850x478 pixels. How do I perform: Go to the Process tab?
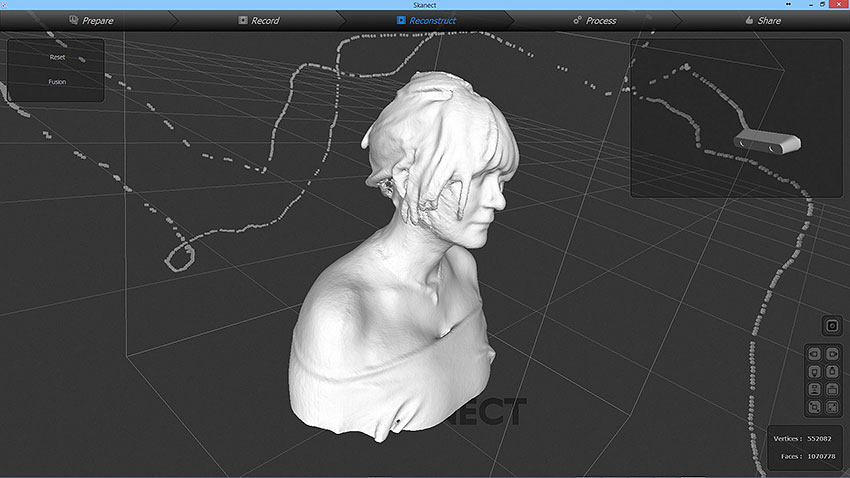(595, 21)
